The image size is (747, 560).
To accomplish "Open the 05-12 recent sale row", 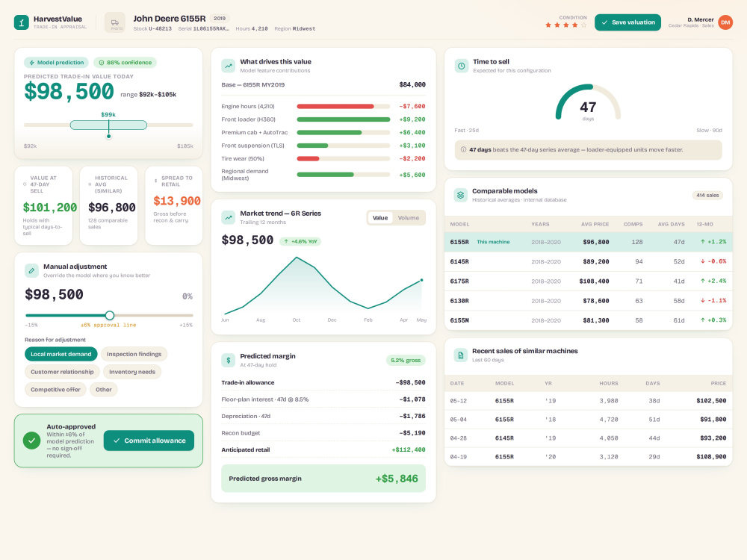I will [x=588, y=400].
